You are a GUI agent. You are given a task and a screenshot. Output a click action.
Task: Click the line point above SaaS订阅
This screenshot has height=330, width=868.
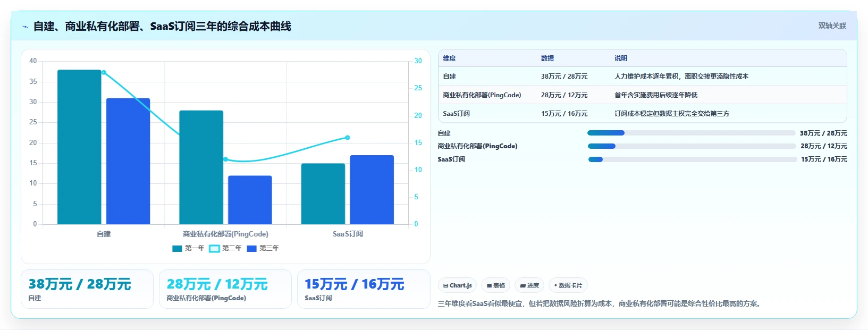pyautogui.click(x=348, y=138)
